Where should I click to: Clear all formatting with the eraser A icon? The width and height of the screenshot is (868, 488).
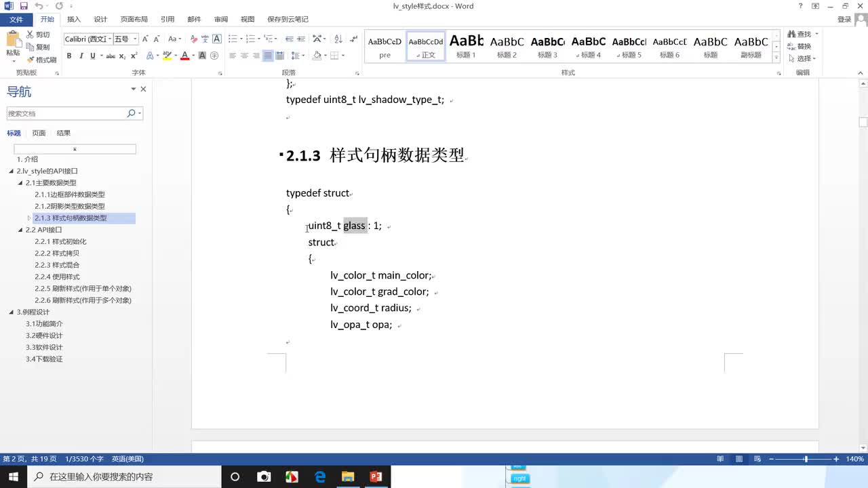pos(194,39)
